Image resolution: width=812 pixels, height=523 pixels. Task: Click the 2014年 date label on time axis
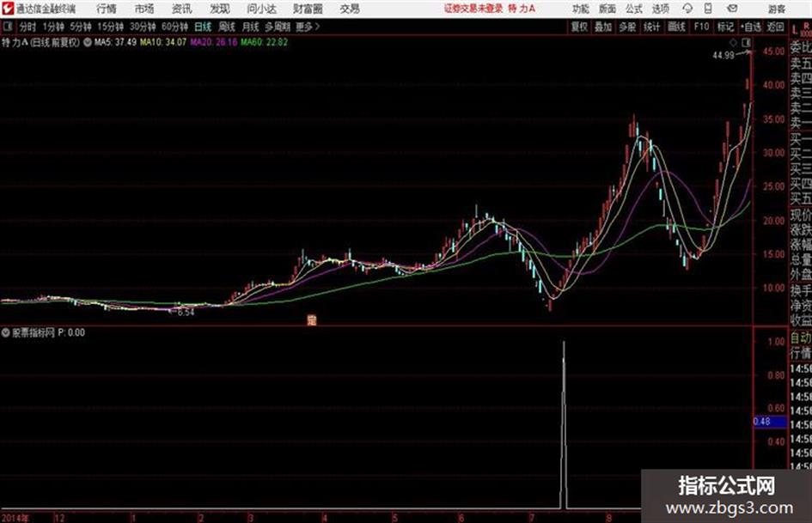pyautogui.click(x=15, y=518)
